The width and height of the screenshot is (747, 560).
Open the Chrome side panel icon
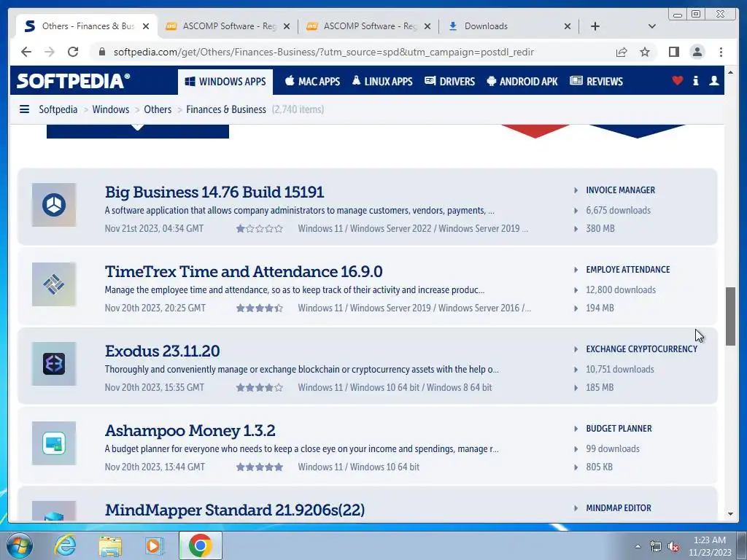click(x=673, y=52)
